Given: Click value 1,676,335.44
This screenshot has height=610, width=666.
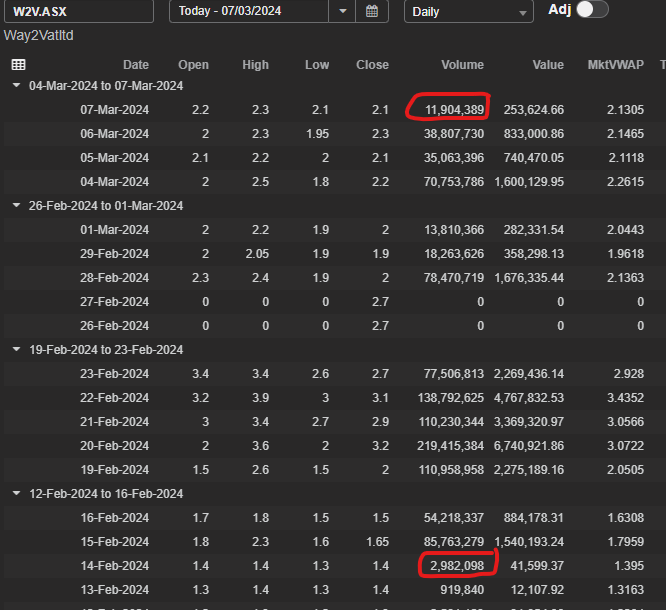Looking at the screenshot, I should (529, 278).
